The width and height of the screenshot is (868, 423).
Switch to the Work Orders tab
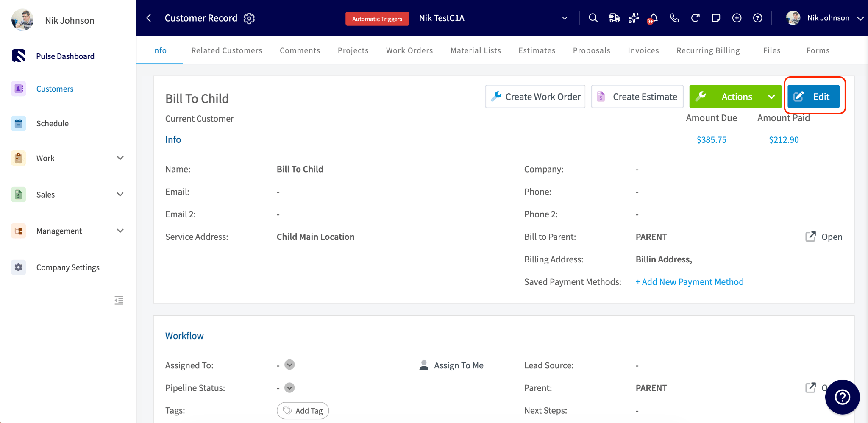pyautogui.click(x=409, y=50)
